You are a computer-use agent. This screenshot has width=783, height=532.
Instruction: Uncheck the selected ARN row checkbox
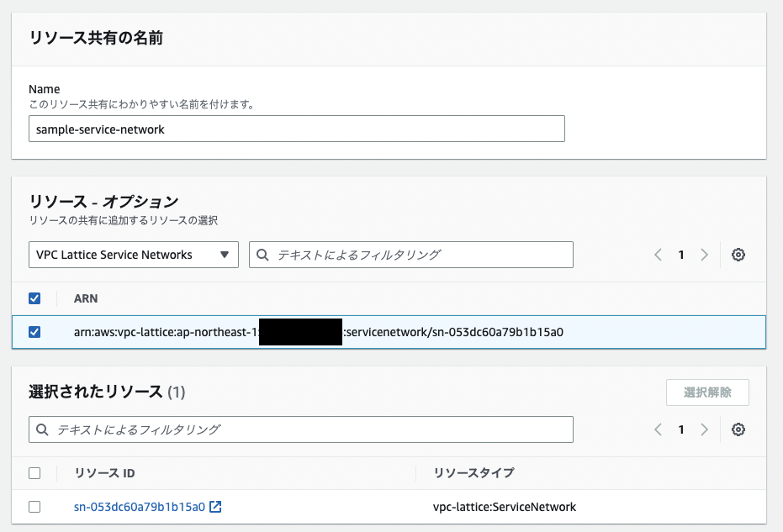[34, 332]
